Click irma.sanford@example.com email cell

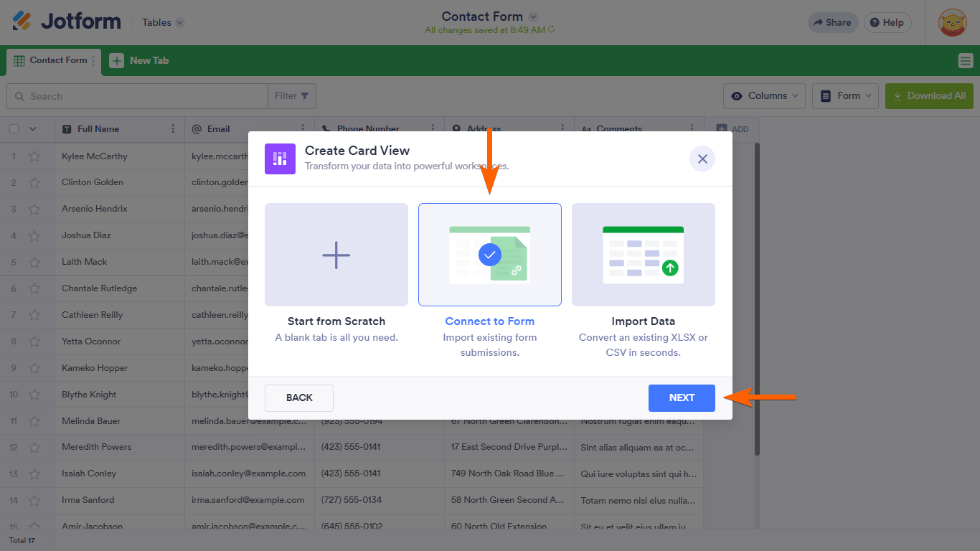click(250, 501)
